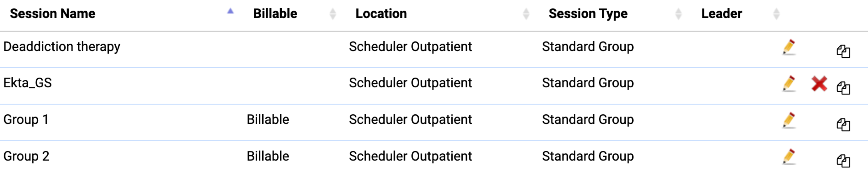The height and width of the screenshot is (173, 868).
Task: Edit the Group 2 session pencil icon
Action: tap(789, 157)
